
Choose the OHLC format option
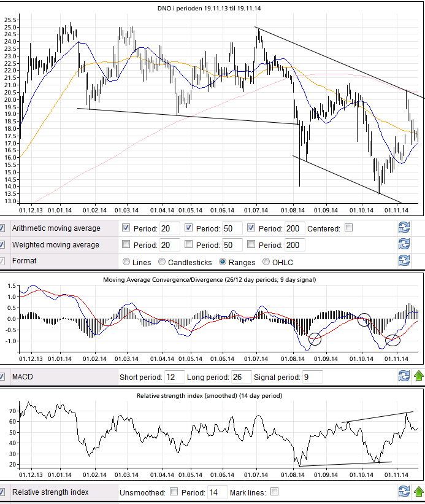267,262
